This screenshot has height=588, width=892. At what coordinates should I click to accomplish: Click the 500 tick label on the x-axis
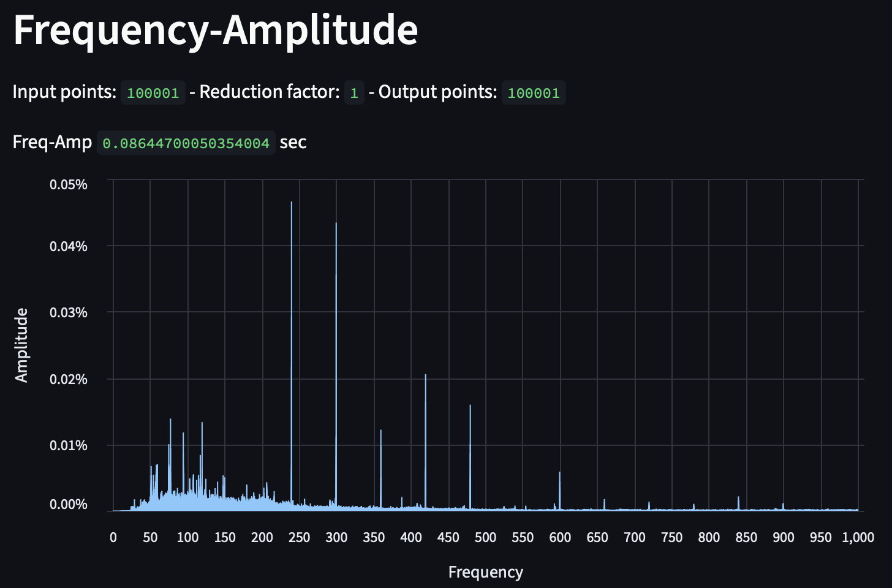(485, 537)
